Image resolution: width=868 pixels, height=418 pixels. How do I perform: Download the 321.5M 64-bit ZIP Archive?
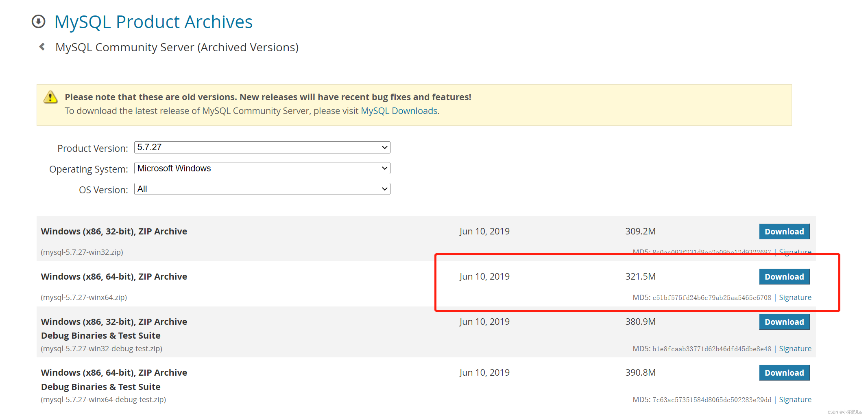pyautogui.click(x=784, y=277)
